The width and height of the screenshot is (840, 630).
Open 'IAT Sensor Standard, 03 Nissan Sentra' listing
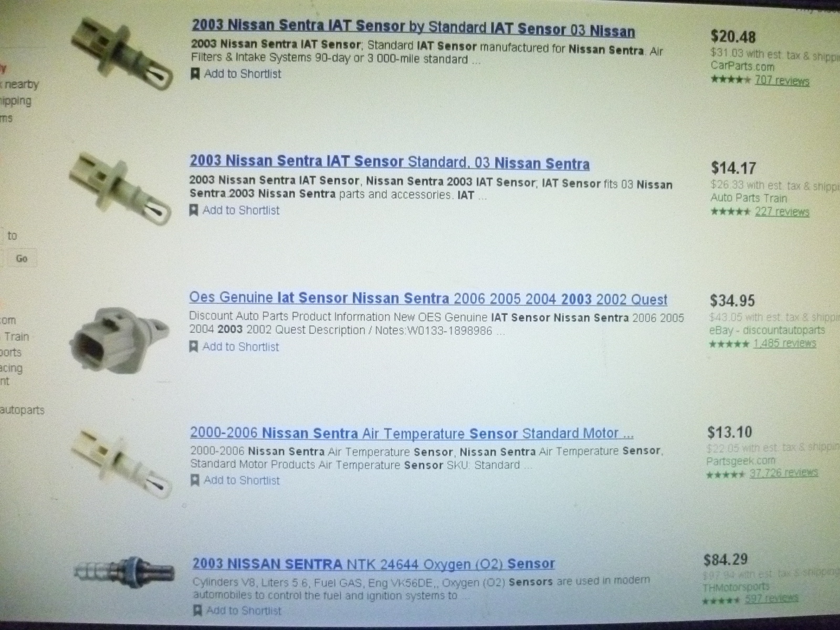[x=389, y=162]
